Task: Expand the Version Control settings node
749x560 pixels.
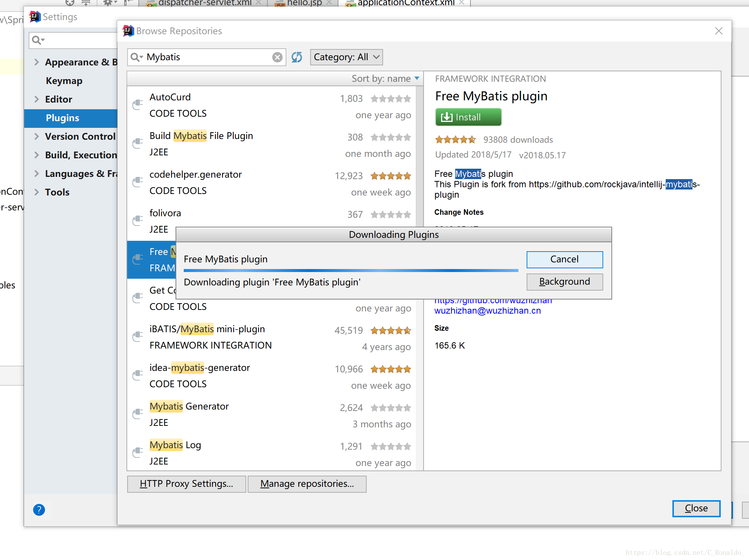Action: click(36, 136)
